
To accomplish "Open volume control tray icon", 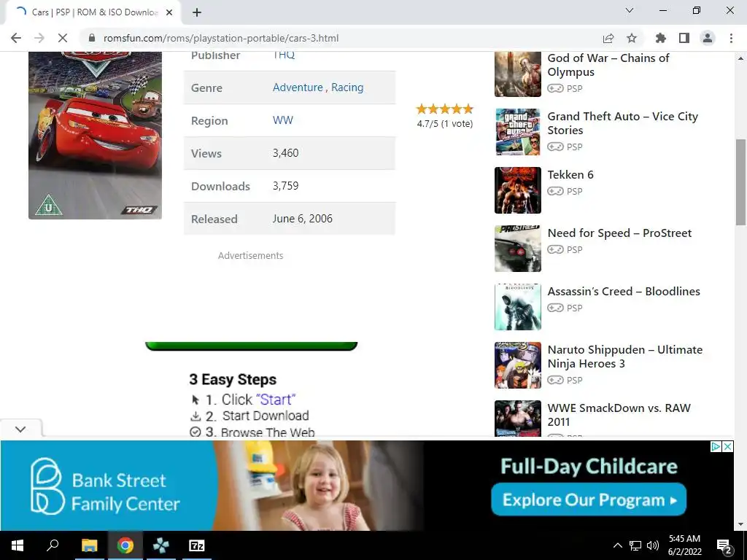I will pyautogui.click(x=653, y=545).
